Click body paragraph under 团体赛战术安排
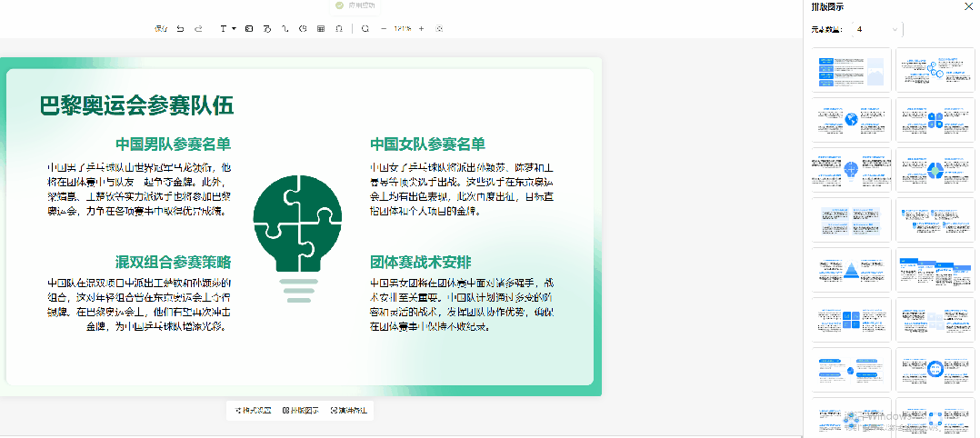This screenshot has height=438, width=980. [x=461, y=304]
